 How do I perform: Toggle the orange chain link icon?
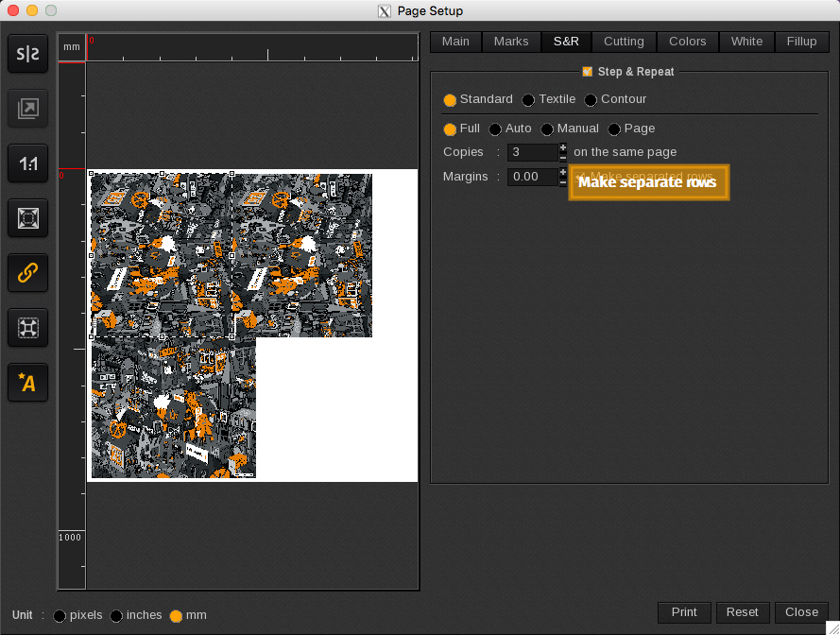coord(28,273)
